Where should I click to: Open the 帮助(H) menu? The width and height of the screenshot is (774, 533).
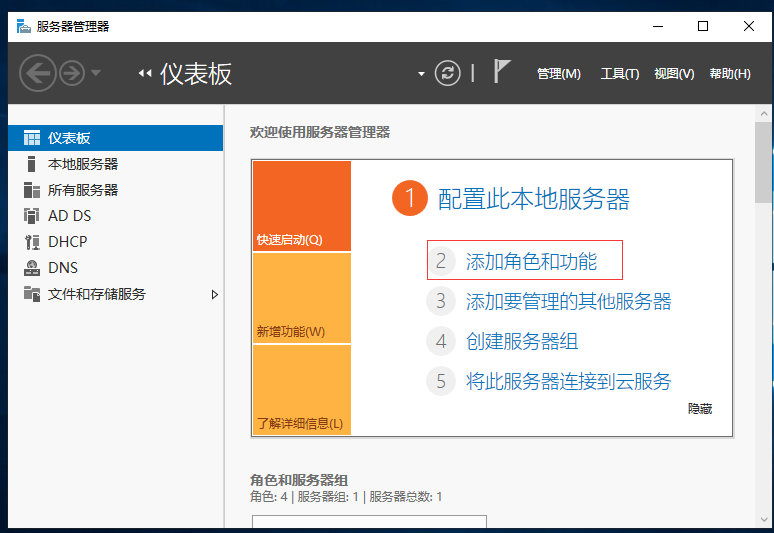click(730, 74)
